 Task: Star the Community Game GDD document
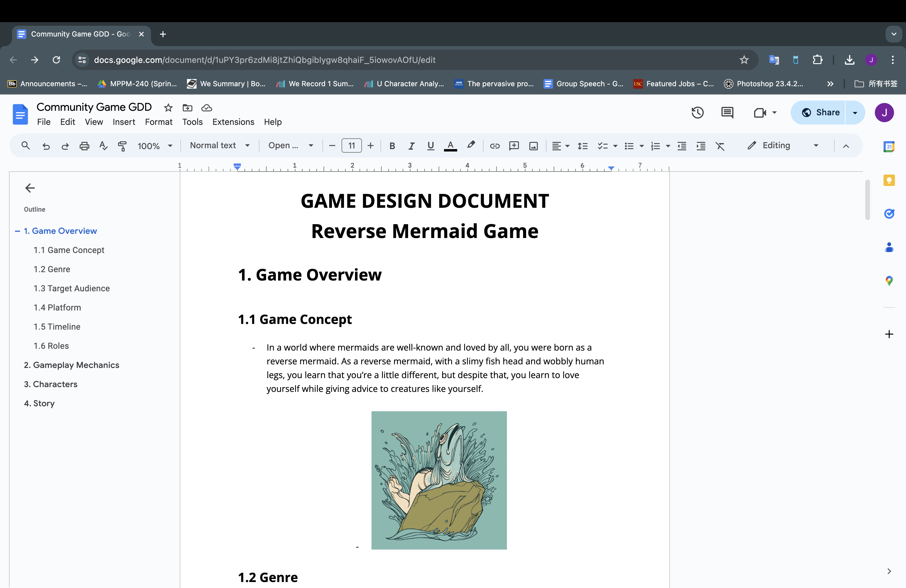pos(168,108)
